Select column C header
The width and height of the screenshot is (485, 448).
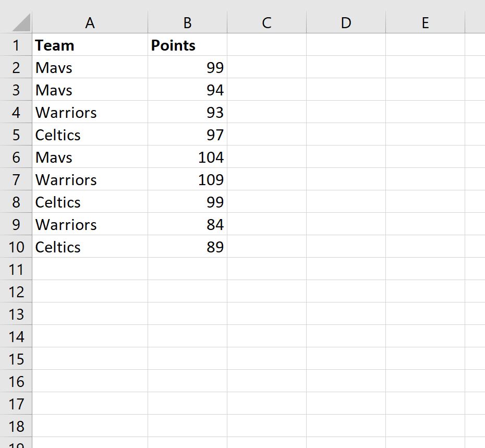266,22
